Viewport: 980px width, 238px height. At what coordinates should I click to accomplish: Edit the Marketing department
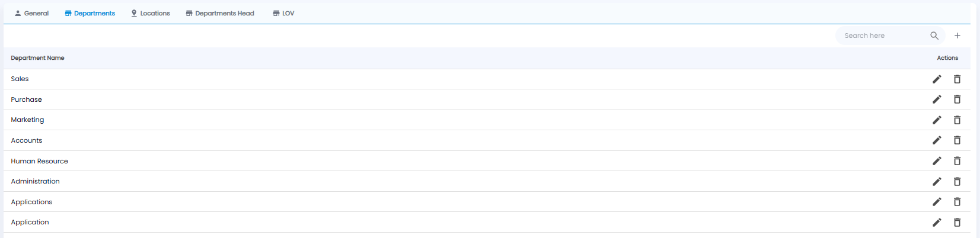pos(937,120)
